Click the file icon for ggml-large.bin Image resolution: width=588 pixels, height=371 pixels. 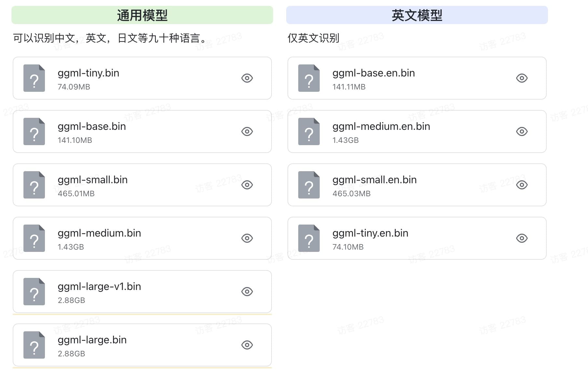(34, 345)
